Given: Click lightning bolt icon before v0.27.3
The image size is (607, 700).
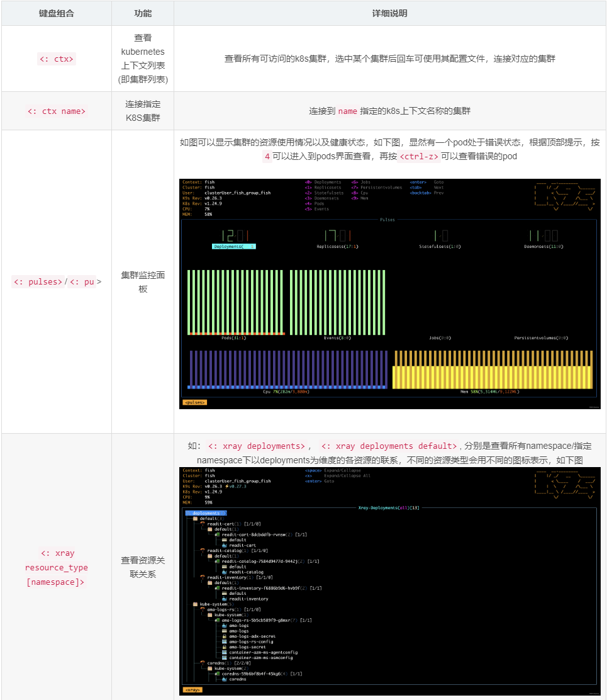Looking at the screenshot, I should pos(226,487).
